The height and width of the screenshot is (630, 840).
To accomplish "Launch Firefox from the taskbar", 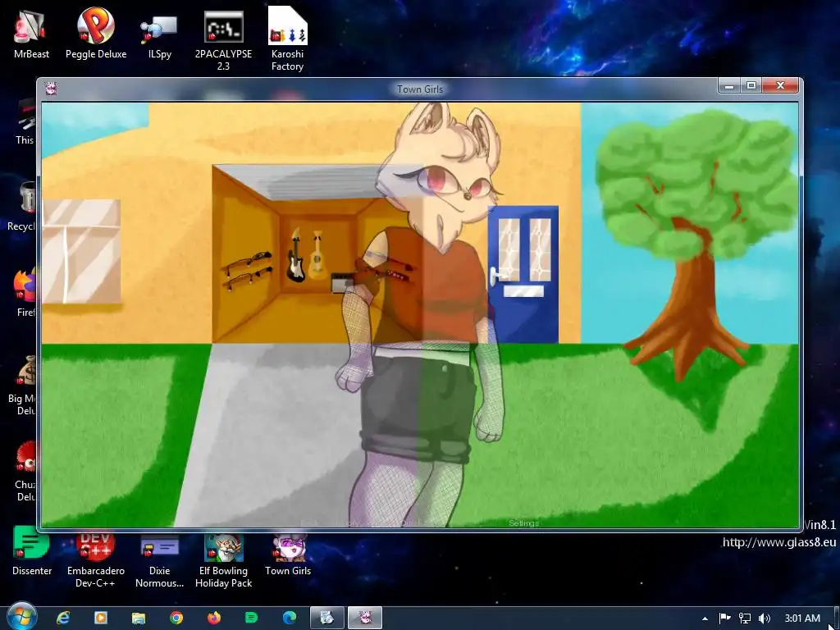I will pyautogui.click(x=214, y=618).
